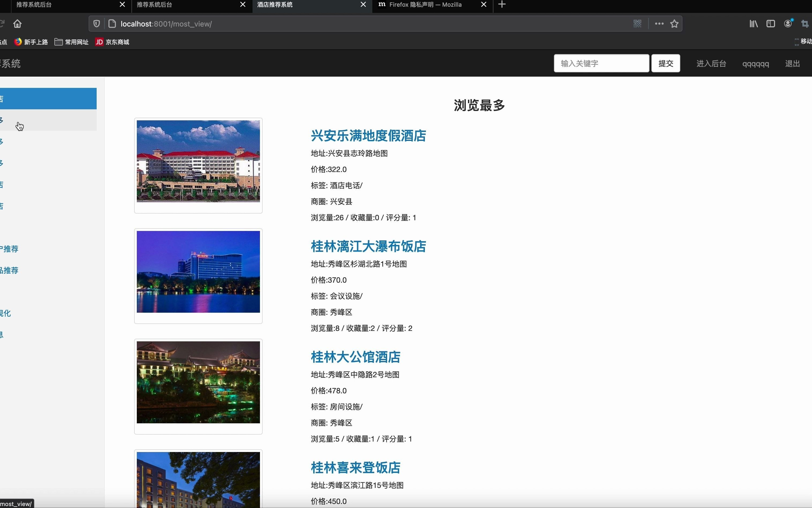Click the Firefox home icon

click(x=17, y=24)
